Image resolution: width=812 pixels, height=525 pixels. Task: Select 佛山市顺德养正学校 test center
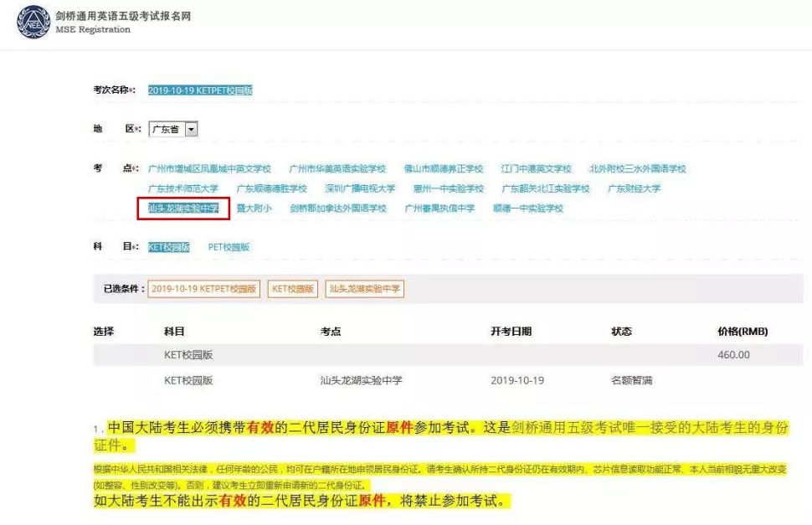tap(444, 169)
